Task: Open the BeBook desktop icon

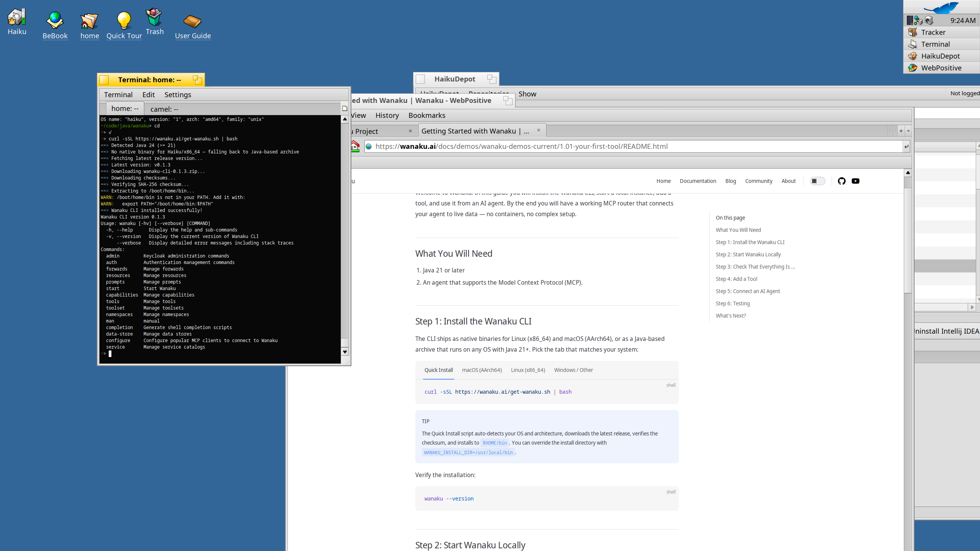Action: point(55,25)
